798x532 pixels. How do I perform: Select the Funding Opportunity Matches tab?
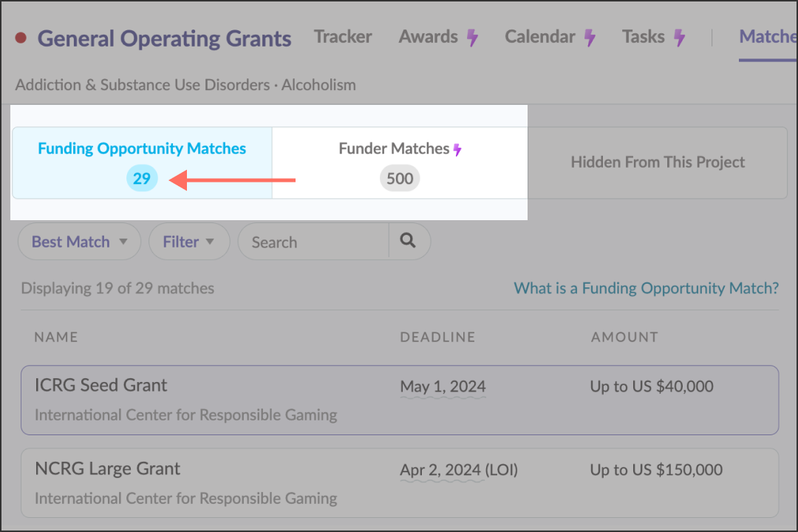(142, 149)
